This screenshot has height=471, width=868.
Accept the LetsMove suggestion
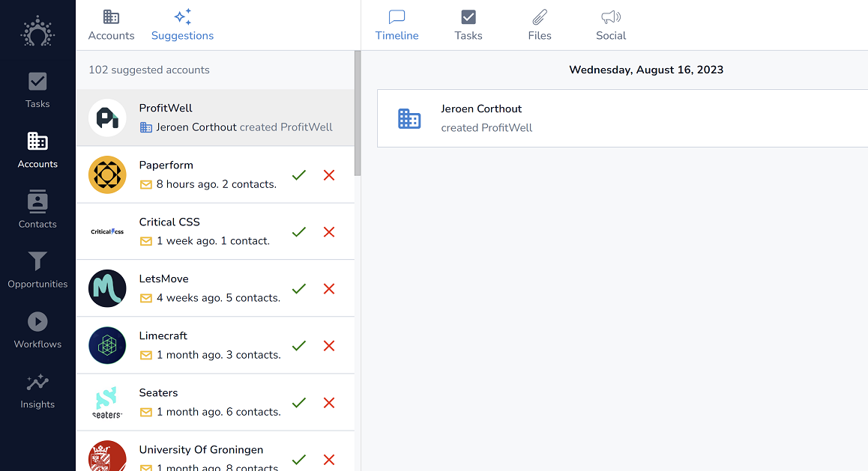pyautogui.click(x=299, y=289)
